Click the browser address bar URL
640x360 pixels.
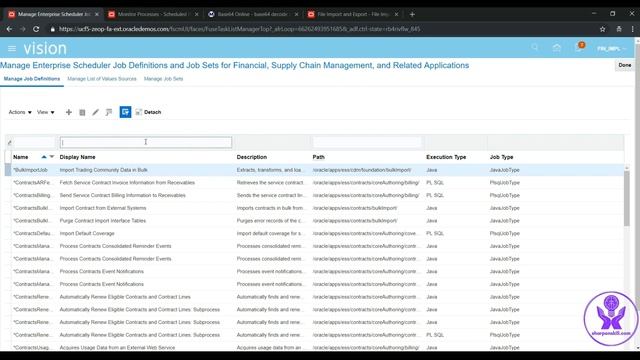(240, 29)
